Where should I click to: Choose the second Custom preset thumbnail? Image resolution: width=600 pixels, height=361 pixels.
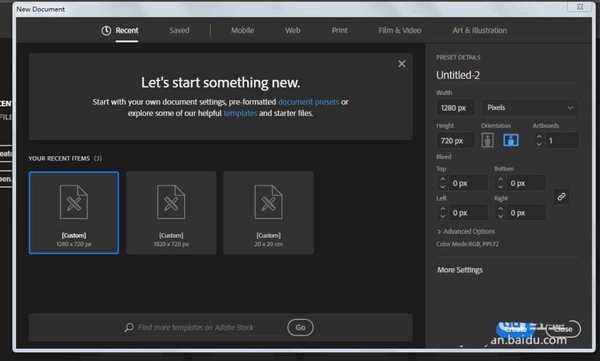pyautogui.click(x=171, y=213)
